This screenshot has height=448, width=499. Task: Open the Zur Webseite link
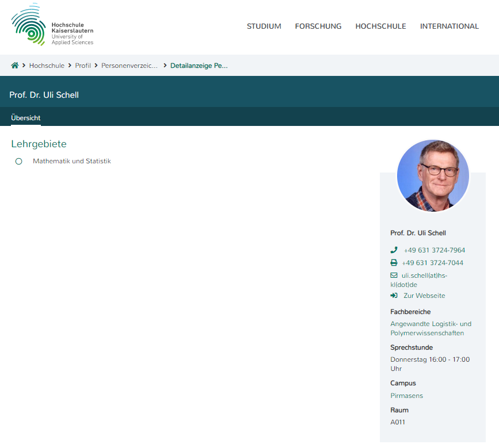(x=424, y=296)
